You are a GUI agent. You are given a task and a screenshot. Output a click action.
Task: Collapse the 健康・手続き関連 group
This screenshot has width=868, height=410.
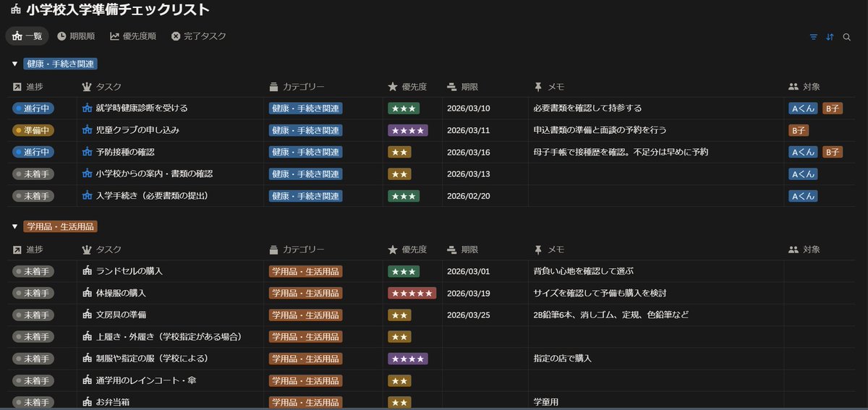14,64
